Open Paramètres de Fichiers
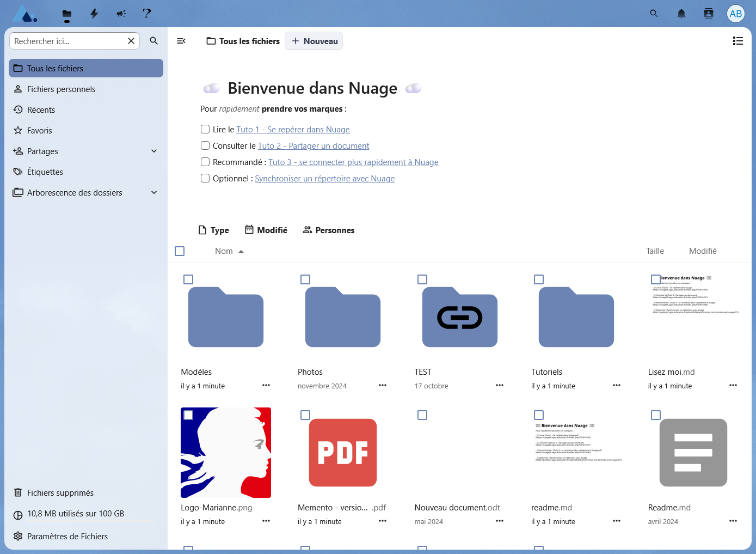Image resolution: width=756 pixels, height=554 pixels. pos(86,536)
